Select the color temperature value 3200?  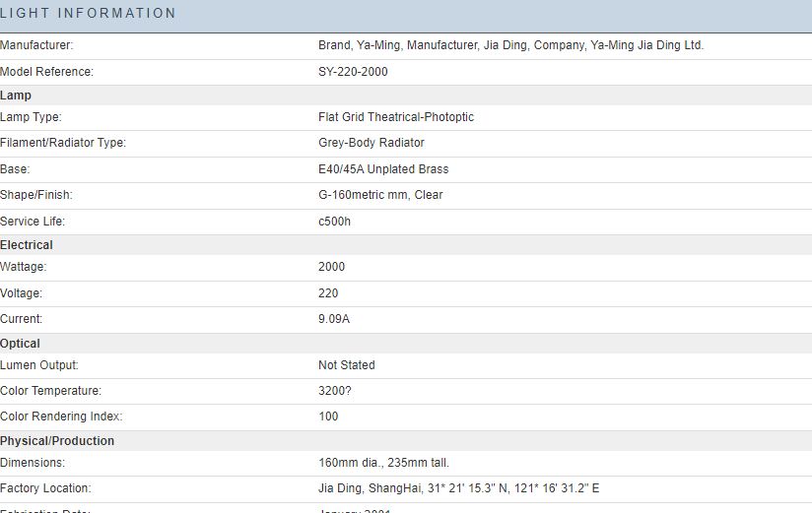click(x=334, y=391)
